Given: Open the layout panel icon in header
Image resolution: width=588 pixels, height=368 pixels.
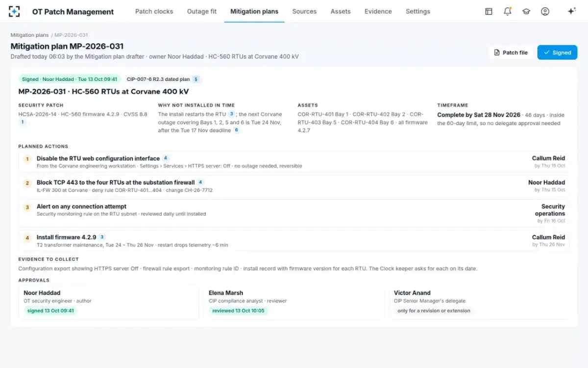Looking at the screenshot, I should (489, 11).
